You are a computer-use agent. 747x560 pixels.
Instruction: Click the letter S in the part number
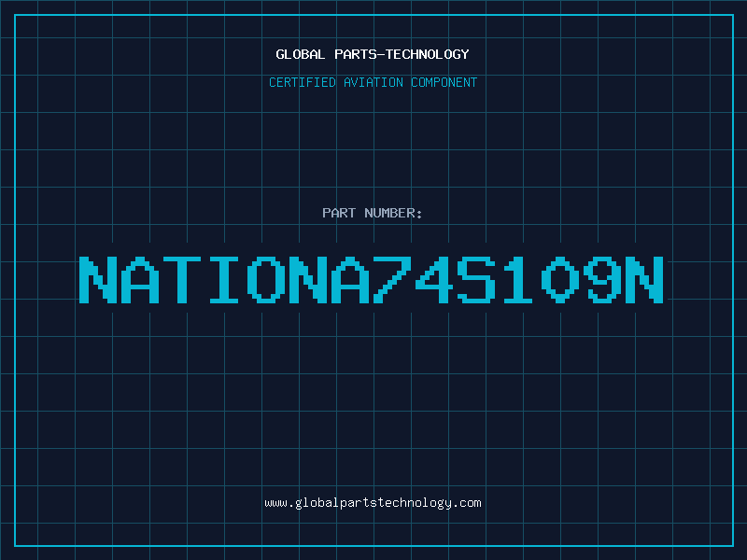tap(476, 279)
